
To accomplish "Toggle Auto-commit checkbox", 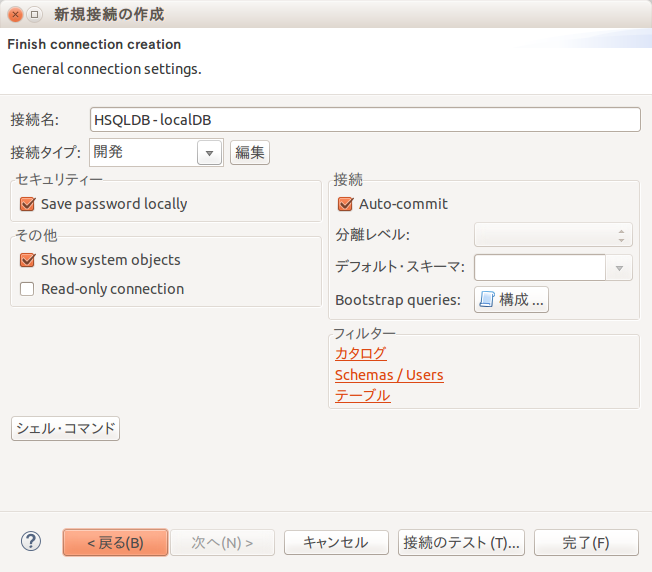I will (346, 204).
